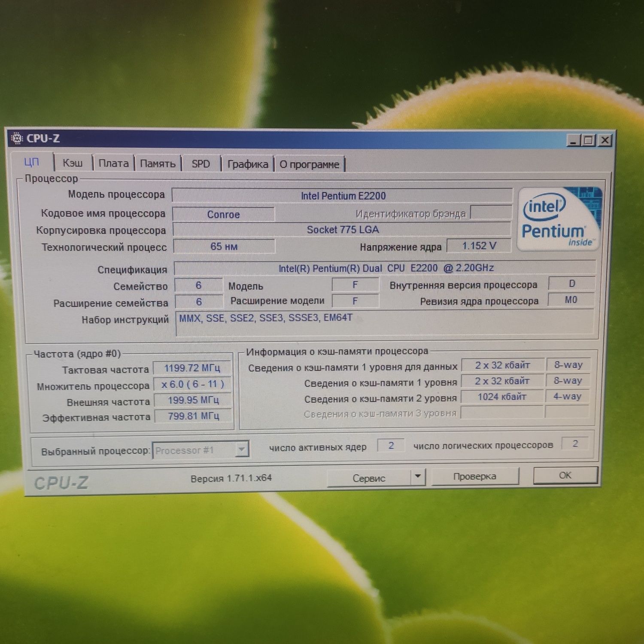Click the logical processors count value
This screenshot has height=644, width=644.
tap(575, 444)
